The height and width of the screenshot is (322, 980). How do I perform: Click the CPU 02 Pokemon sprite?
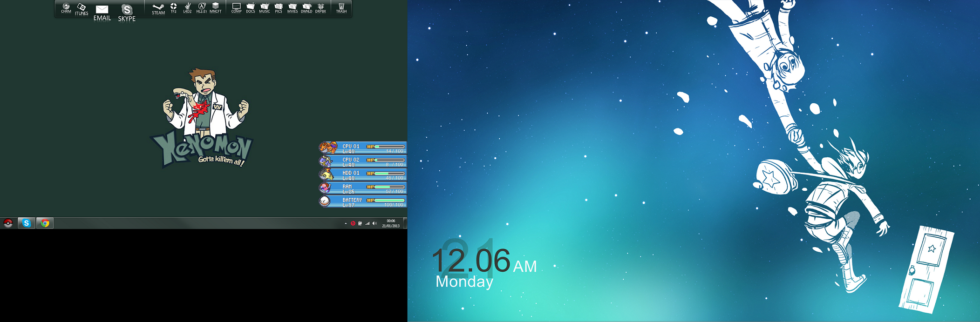(x=326, y=161)
